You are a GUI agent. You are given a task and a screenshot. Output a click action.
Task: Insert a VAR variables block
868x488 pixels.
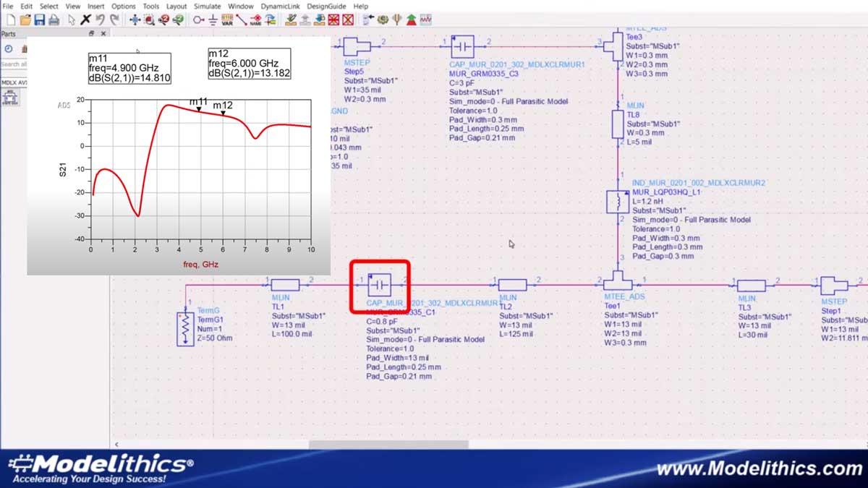pos(227,20)
